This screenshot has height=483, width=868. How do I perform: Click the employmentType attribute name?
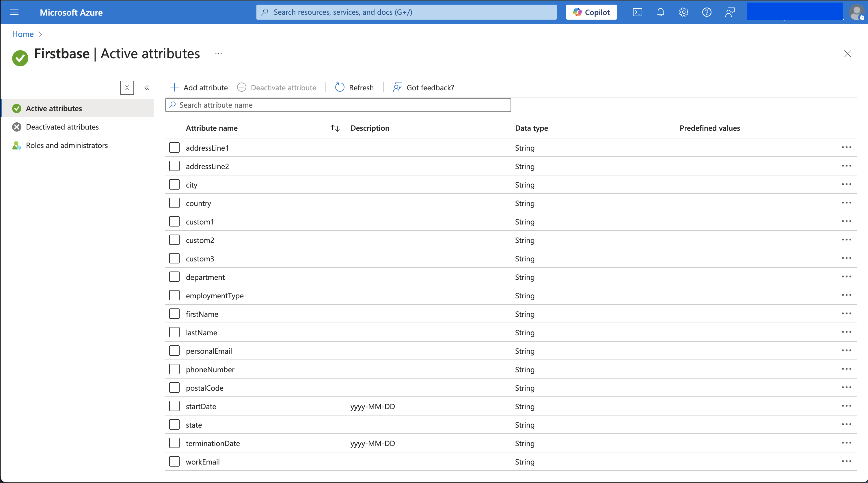(215, 296)
